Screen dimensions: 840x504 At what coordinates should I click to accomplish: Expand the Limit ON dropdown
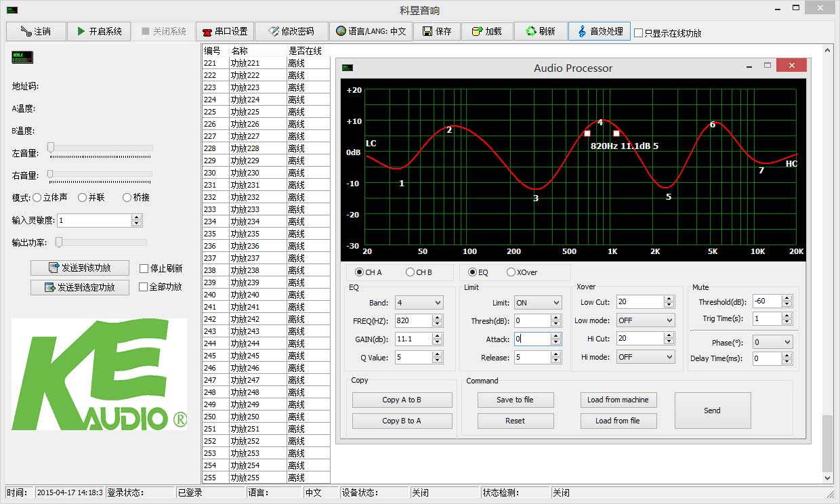pos(538,303)
